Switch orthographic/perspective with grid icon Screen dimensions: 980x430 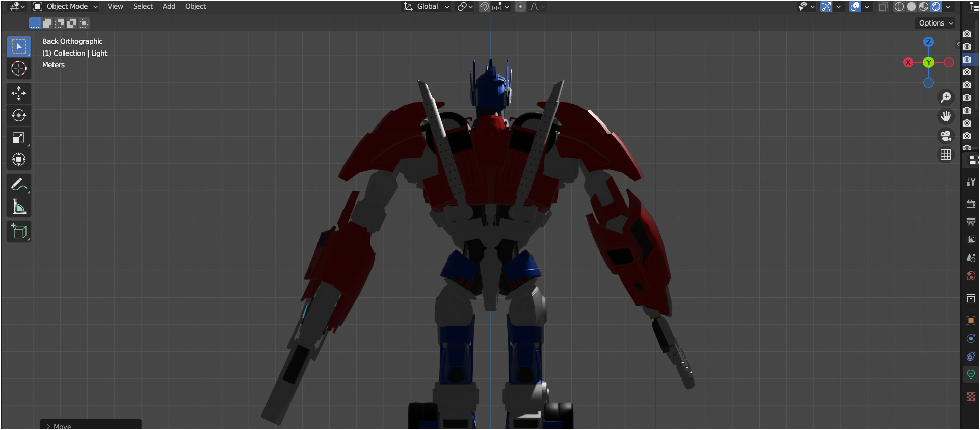point(946,155)
